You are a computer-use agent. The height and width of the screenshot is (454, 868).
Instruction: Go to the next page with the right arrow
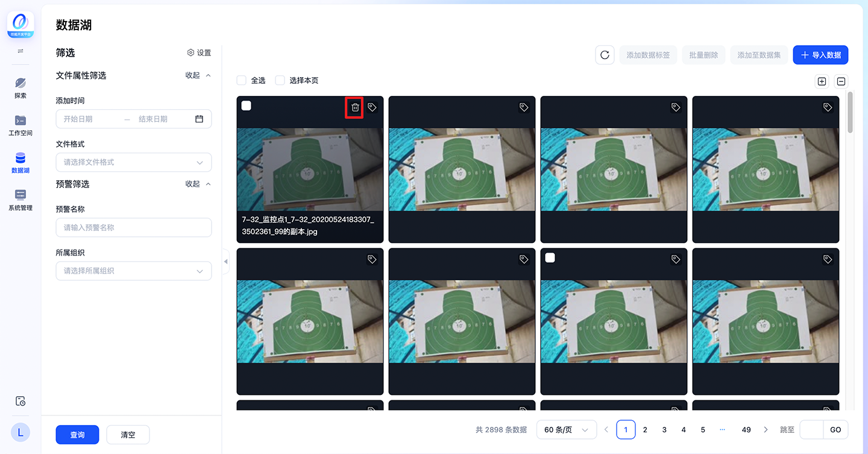coord(766,430)
